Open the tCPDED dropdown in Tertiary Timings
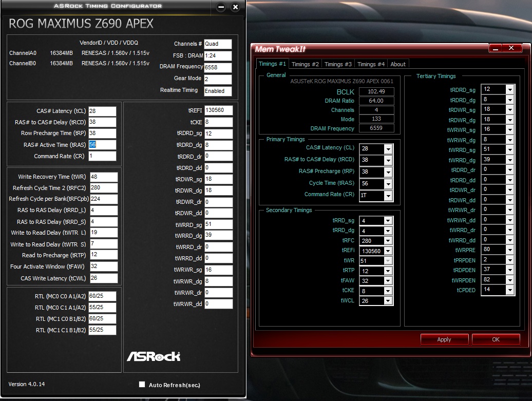 509,290
